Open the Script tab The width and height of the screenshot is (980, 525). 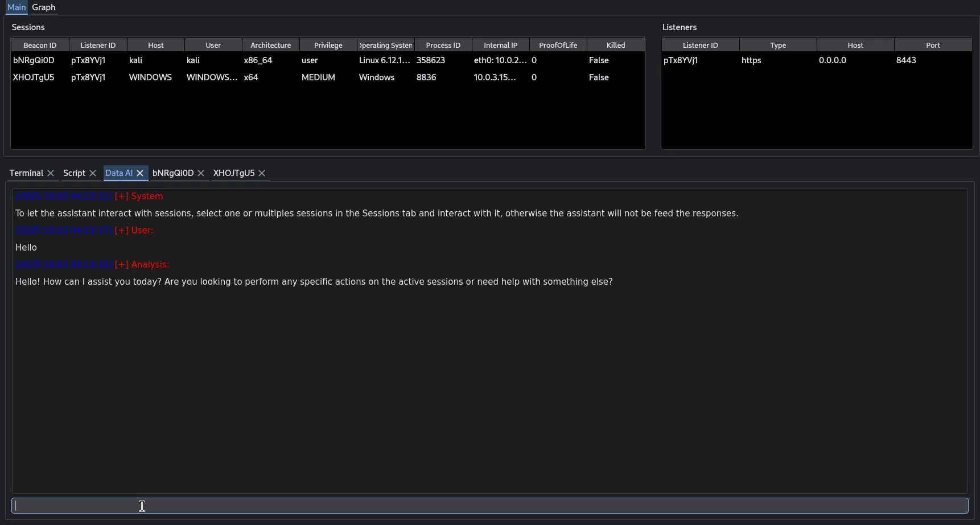(74, 173)
